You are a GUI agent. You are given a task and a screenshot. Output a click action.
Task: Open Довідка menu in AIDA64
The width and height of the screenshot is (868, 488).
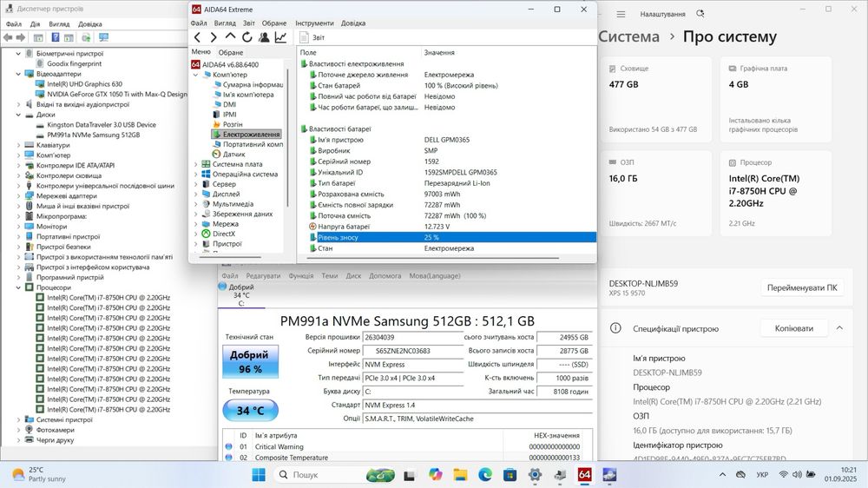coord(353,23)
